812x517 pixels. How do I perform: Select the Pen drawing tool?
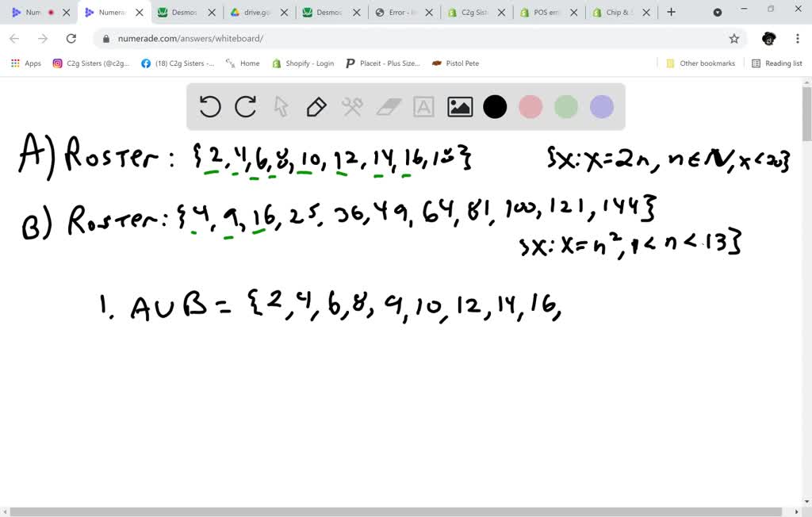point(316,105)
